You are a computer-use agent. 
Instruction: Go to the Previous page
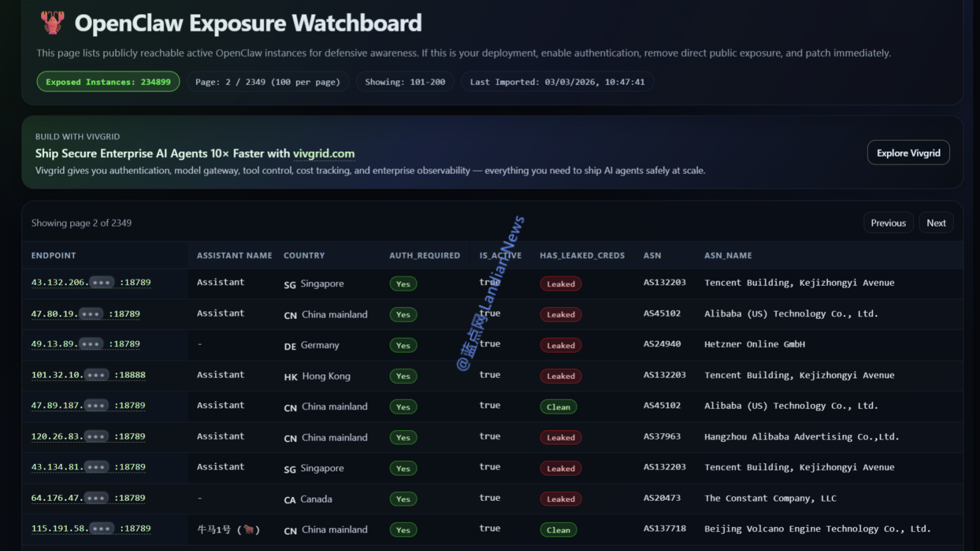(x=888, y=223)
